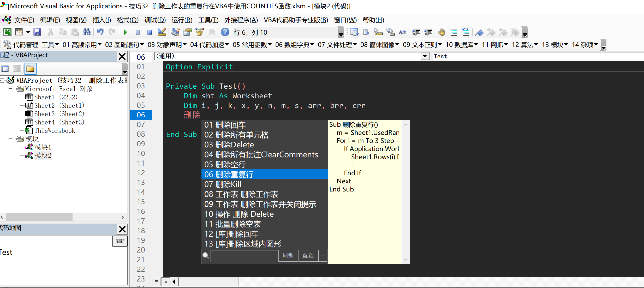This screenshot has height=288, width=644.
Task: Toggle Design Mode icon
Action: [x=162, y=32]
